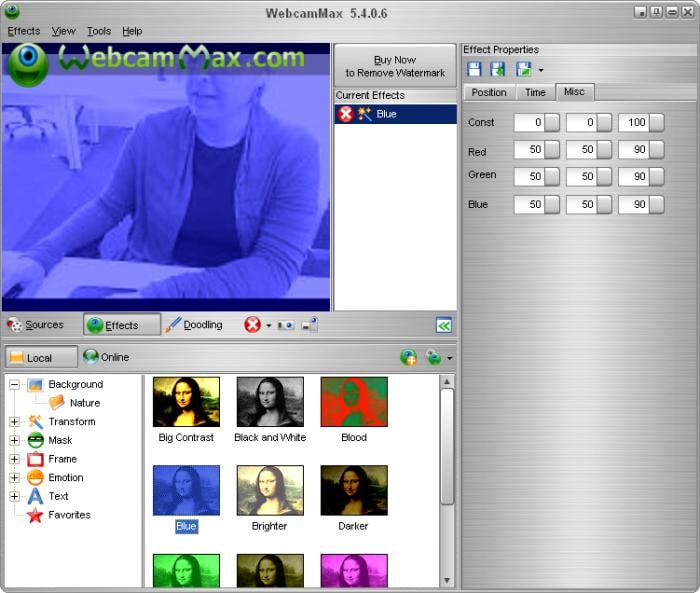Remove the Blue effect with its red X icon
Image resolution: width=700 pixels, height=593 pixels.
[x=346, y=114]
